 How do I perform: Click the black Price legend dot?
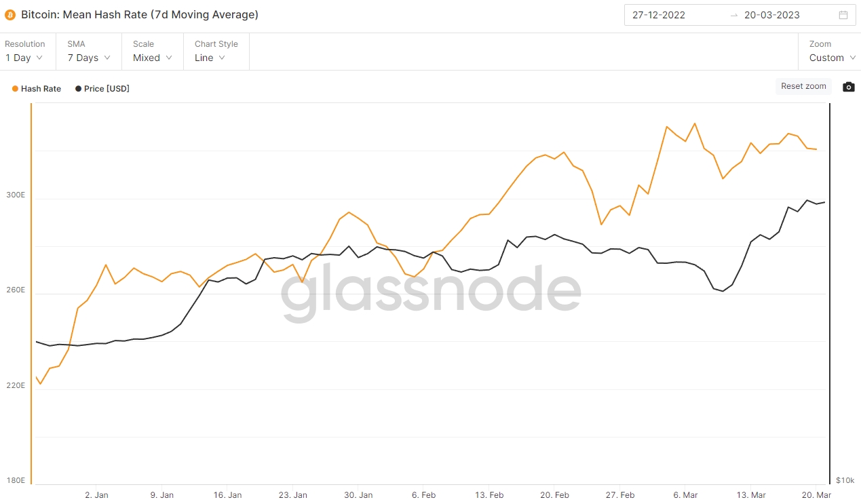(79, 89)
